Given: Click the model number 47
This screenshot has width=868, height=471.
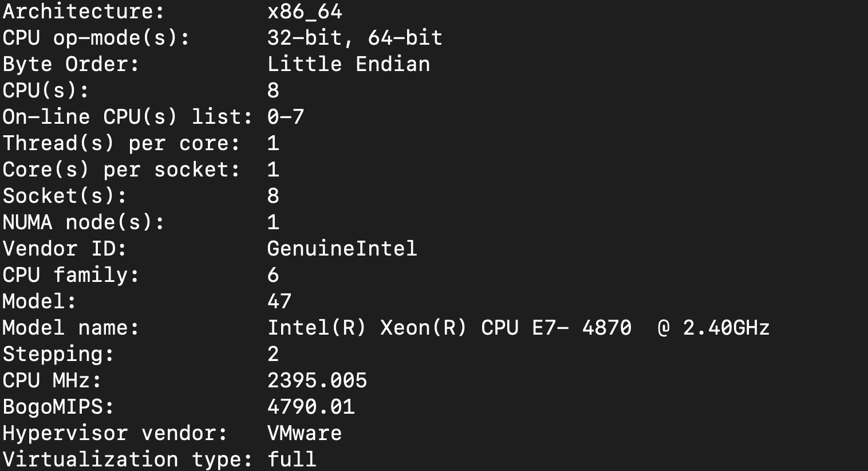Looking at the screenshot, I should click(279, 301).
